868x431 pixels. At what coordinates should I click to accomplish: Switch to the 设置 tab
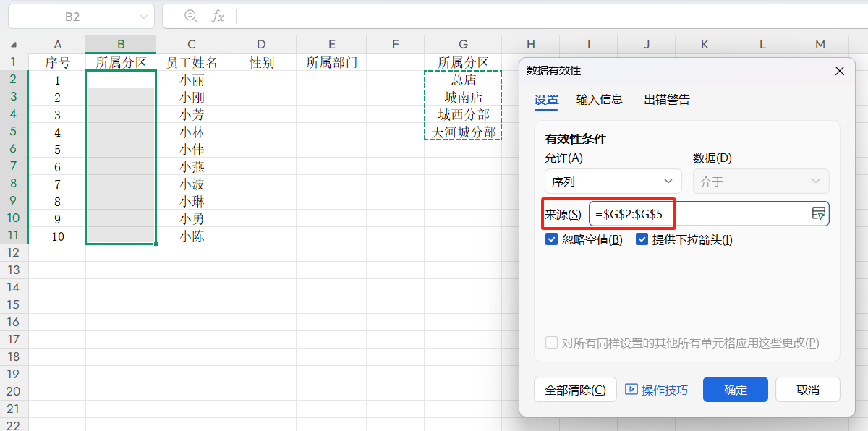point(546,100)
